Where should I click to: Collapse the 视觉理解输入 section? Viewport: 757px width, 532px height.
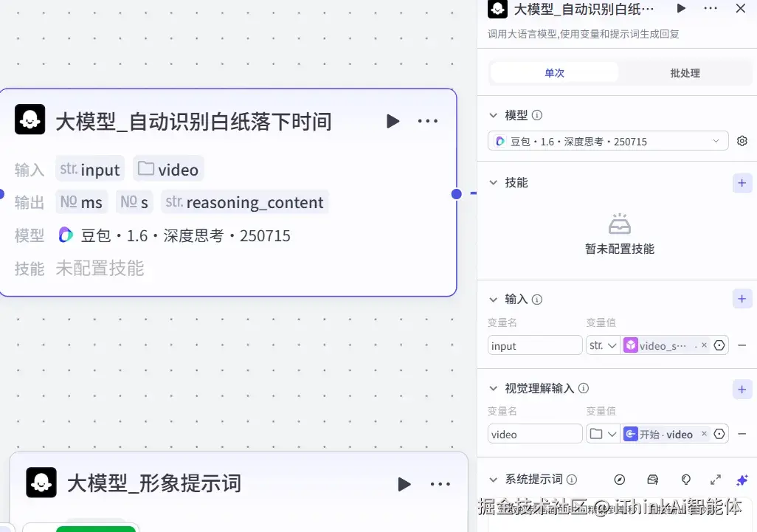(x=493, y=388)
